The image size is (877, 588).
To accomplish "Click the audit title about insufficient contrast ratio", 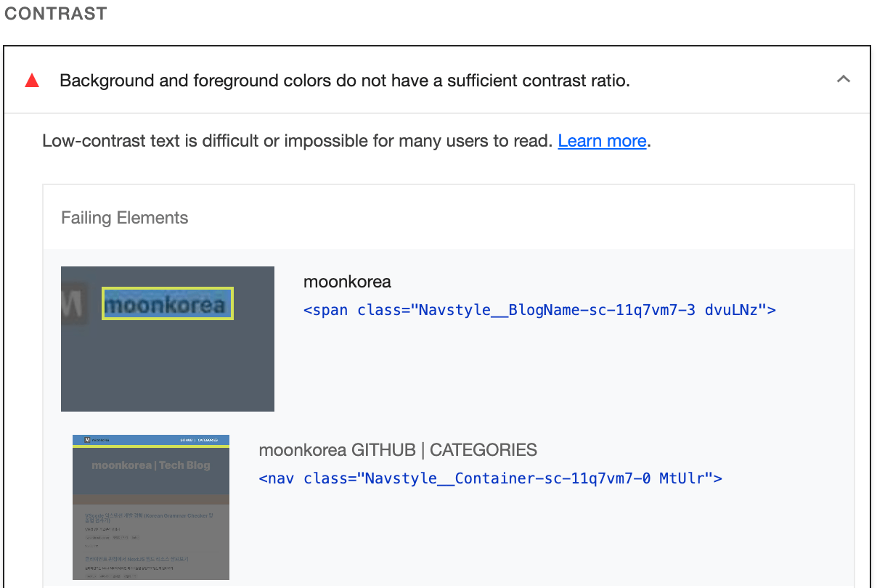I will point(344,81).
